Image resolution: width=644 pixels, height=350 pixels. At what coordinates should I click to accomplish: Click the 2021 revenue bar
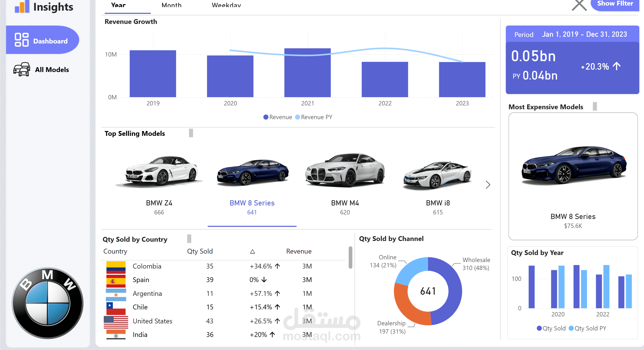308,73
